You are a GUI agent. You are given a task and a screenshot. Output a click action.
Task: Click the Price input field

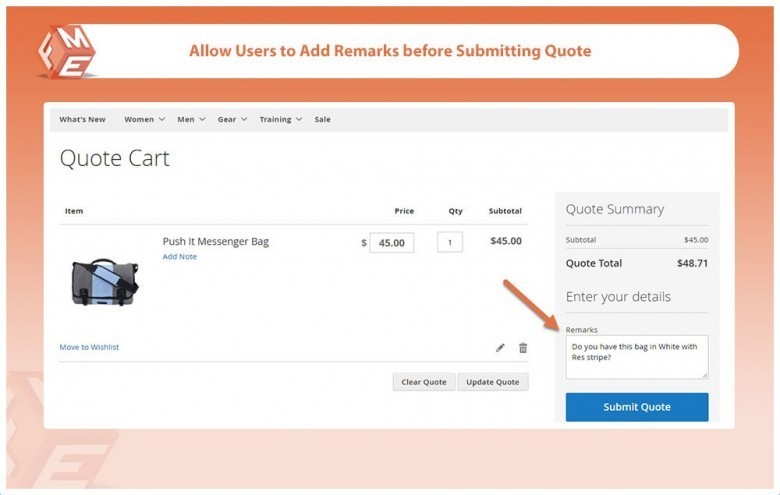point(392,242)
